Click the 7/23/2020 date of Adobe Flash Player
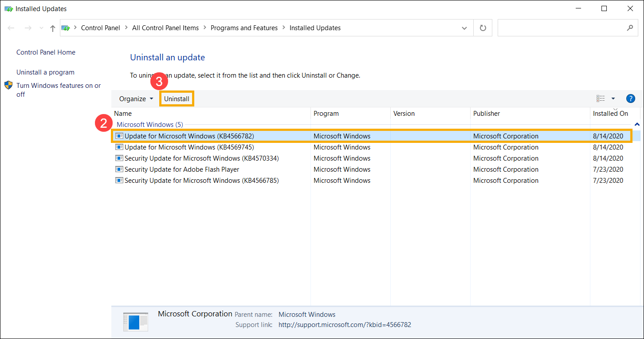The width and height of the screenshot is (644, 339). click(608, 169)
